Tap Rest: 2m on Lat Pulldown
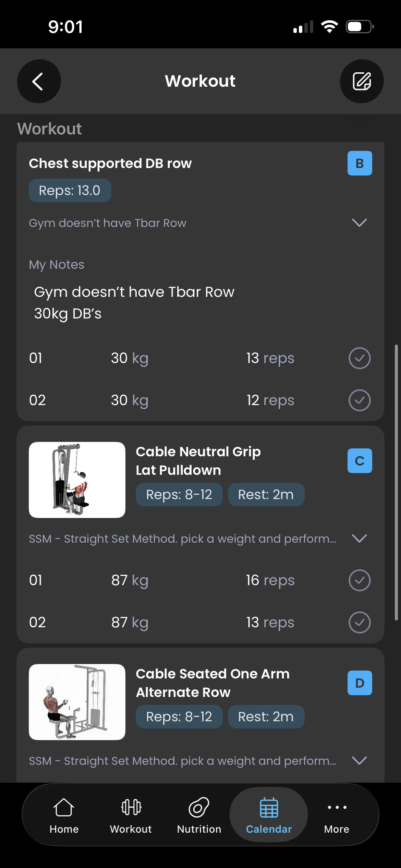This screenshot has width=401, height=868. 266,495
